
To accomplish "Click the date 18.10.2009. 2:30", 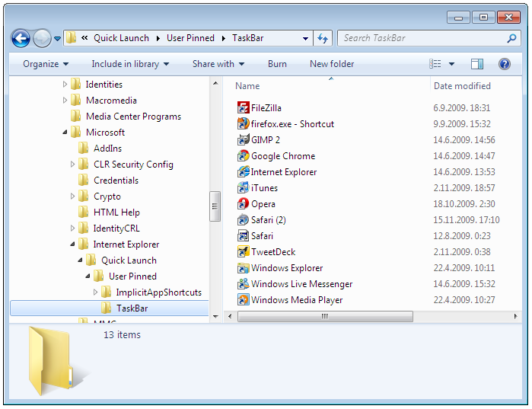I will tap(464, 203).
